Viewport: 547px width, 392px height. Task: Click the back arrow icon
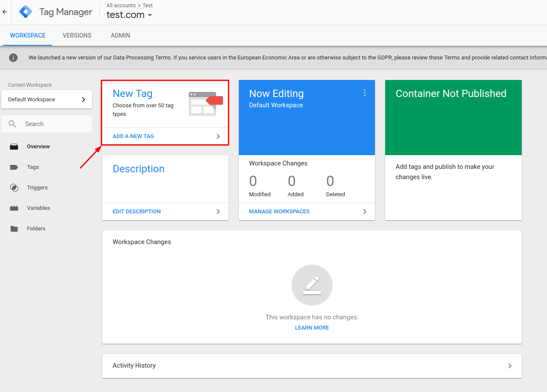pyautogui.click(x=5, y=12)
